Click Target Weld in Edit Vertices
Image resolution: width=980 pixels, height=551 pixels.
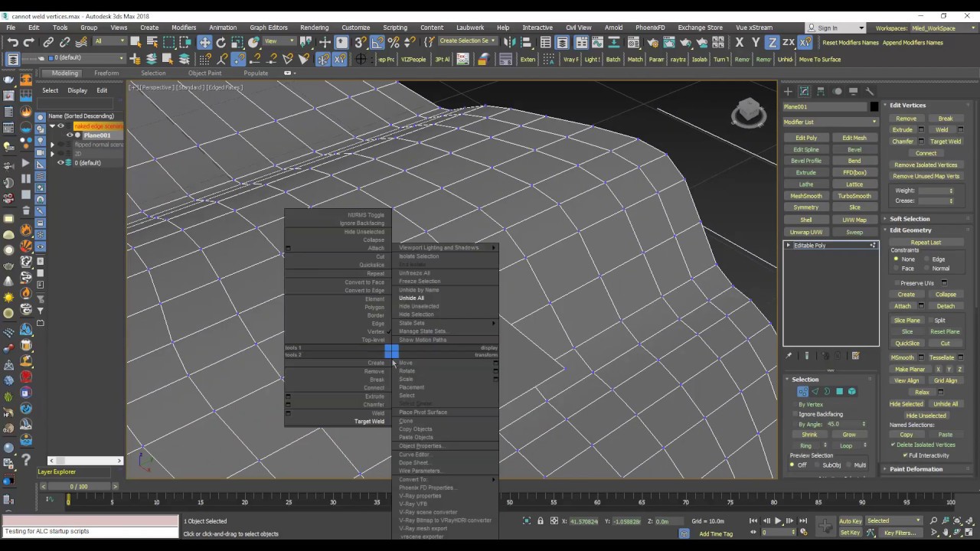946,142
